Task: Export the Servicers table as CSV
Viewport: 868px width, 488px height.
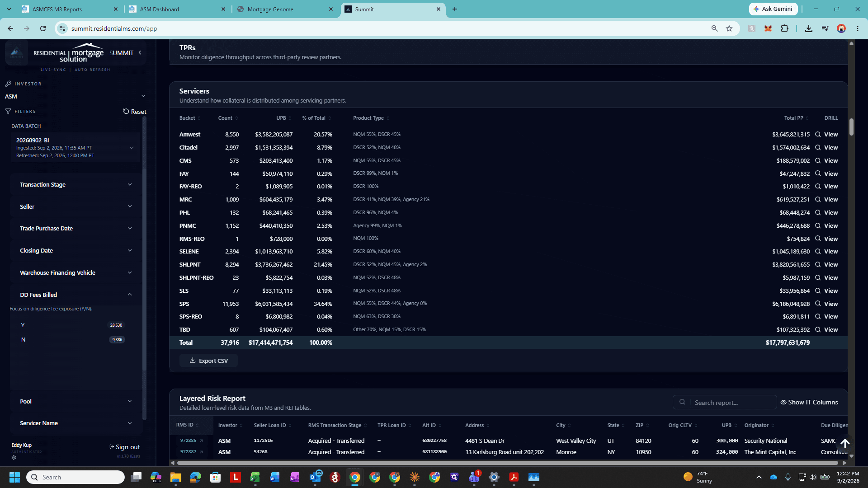Action: click(x=209, y=361)
